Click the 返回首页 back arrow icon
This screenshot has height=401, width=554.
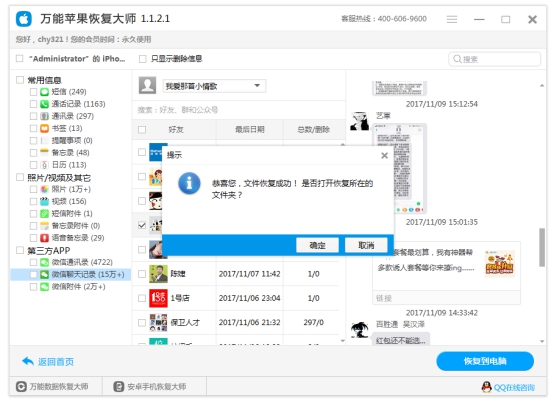(28, 361)
